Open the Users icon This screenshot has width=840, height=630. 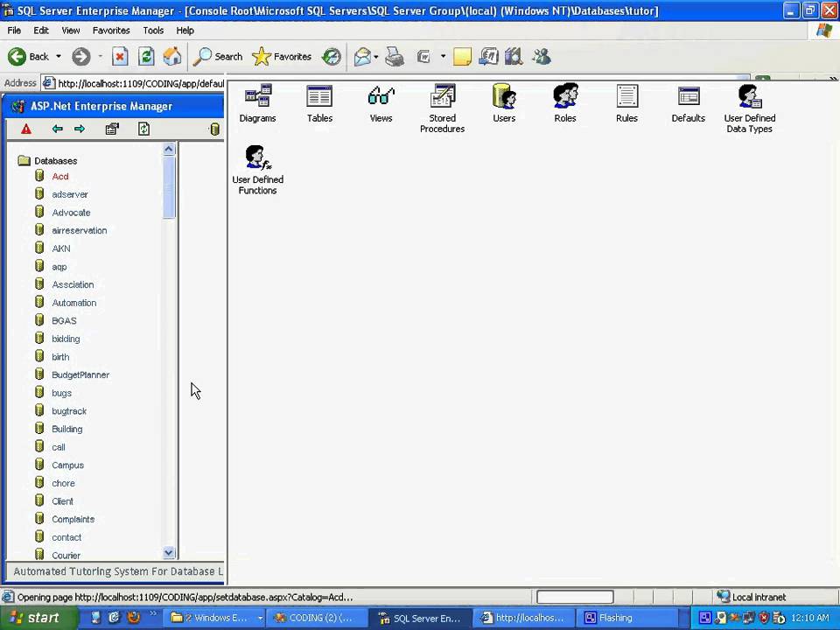pos(504,104)
